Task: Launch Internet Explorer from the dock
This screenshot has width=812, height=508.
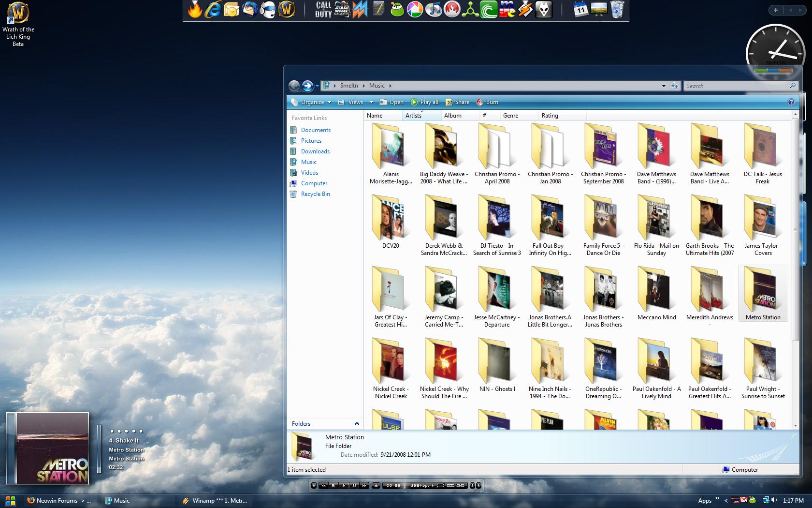Action: (x=213, y=10)
